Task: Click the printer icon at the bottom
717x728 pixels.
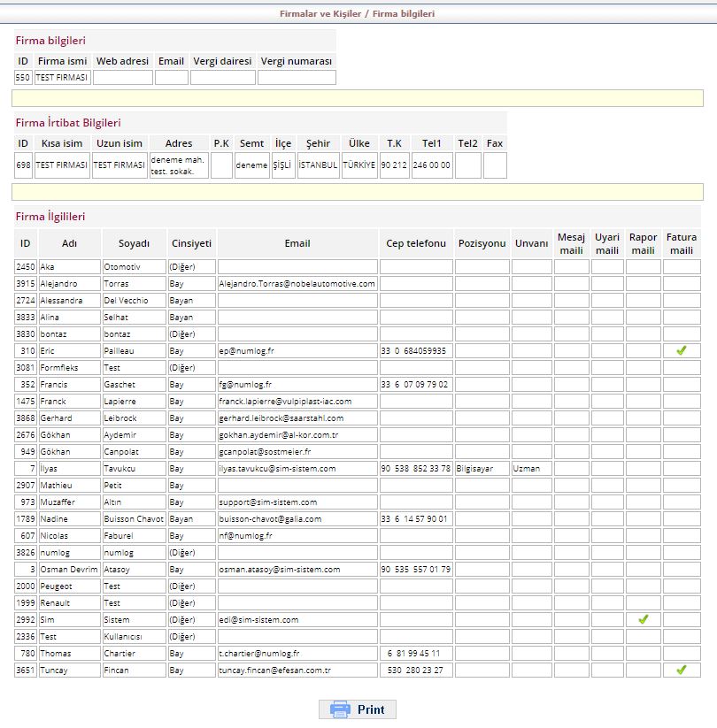Action: [341, 709]
